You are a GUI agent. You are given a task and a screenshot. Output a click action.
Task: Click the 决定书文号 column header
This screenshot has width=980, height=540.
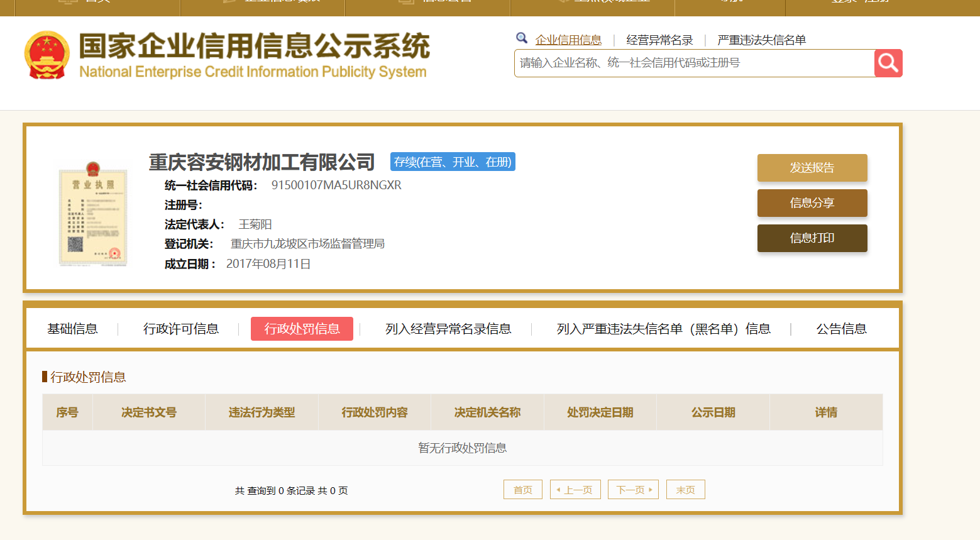pyautogui.click(x=149, y=412)
